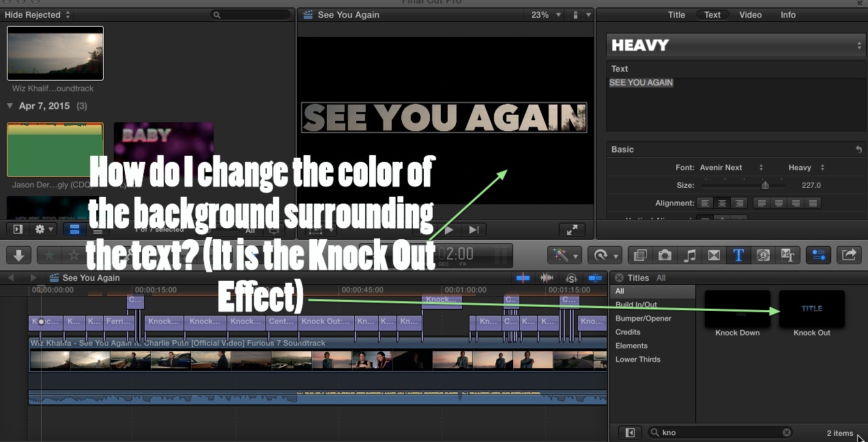Select the 'Knock Out:...' title clip in timeline
Screen dimensions: 868x442
(x=325, y=322)
